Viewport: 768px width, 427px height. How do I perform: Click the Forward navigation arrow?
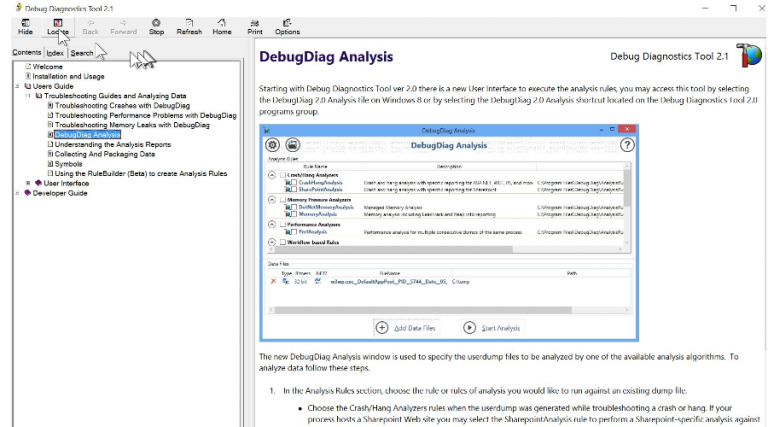click(x=123, y=25)
